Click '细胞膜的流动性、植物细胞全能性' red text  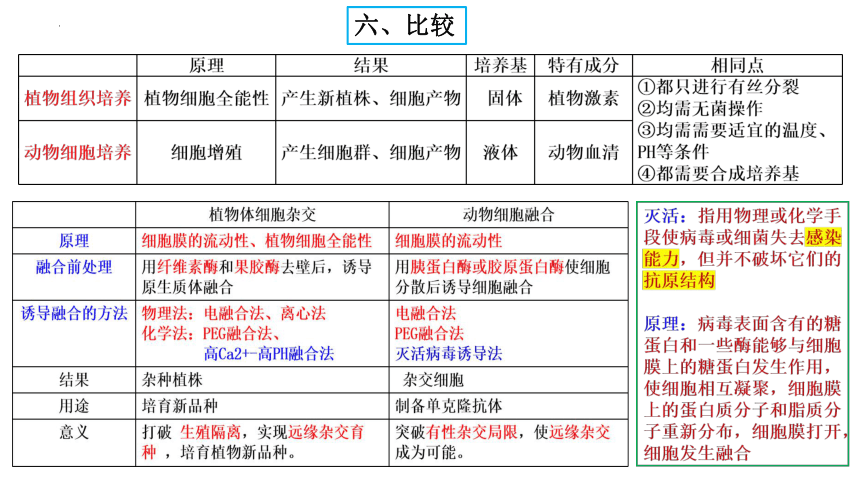coord(257,241)
